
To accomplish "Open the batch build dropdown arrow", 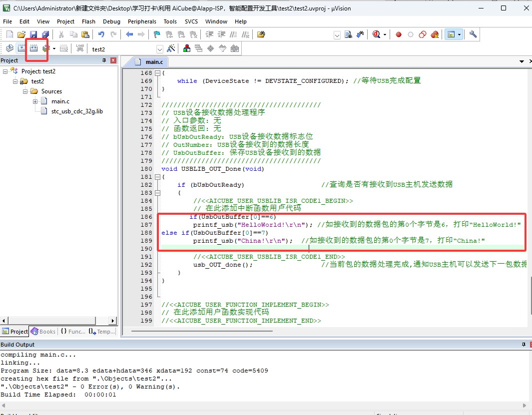I will coord(54,48).
